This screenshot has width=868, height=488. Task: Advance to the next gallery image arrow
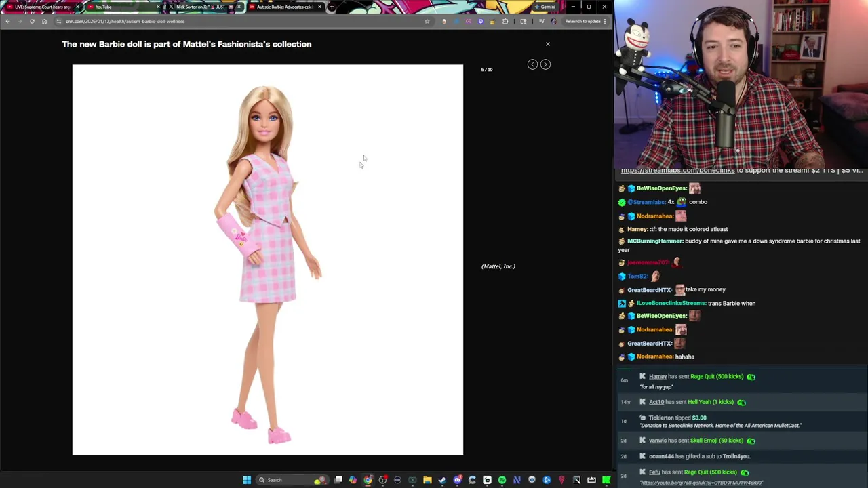545,64
